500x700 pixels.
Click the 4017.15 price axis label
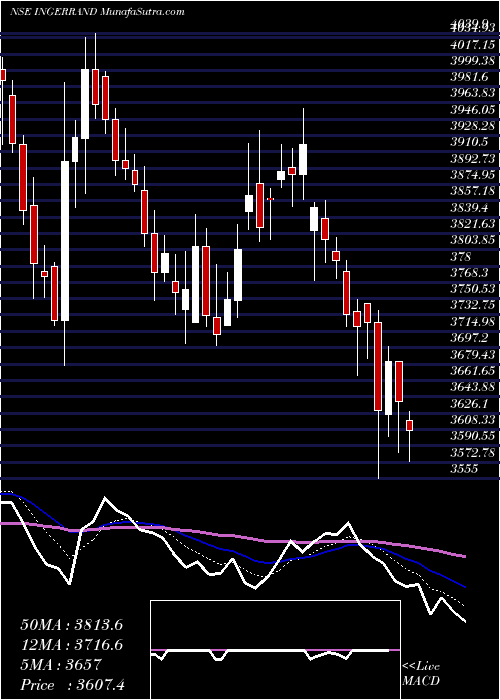tap(473, 44)
